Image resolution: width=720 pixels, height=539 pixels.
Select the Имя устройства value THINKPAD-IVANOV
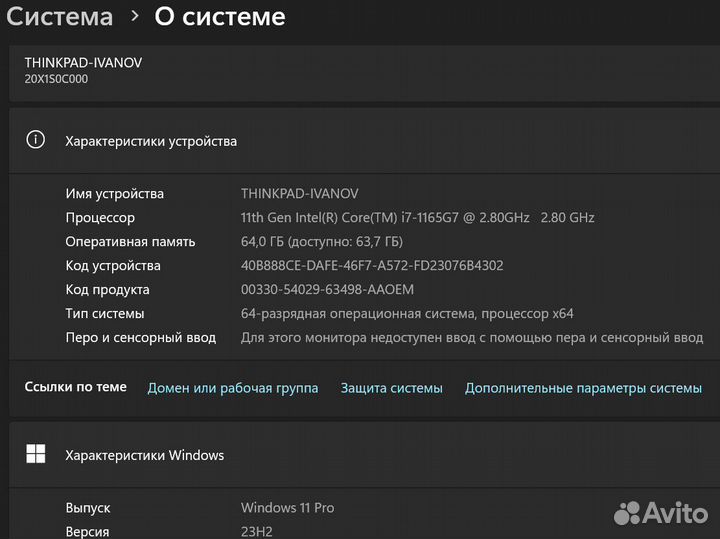299,193
